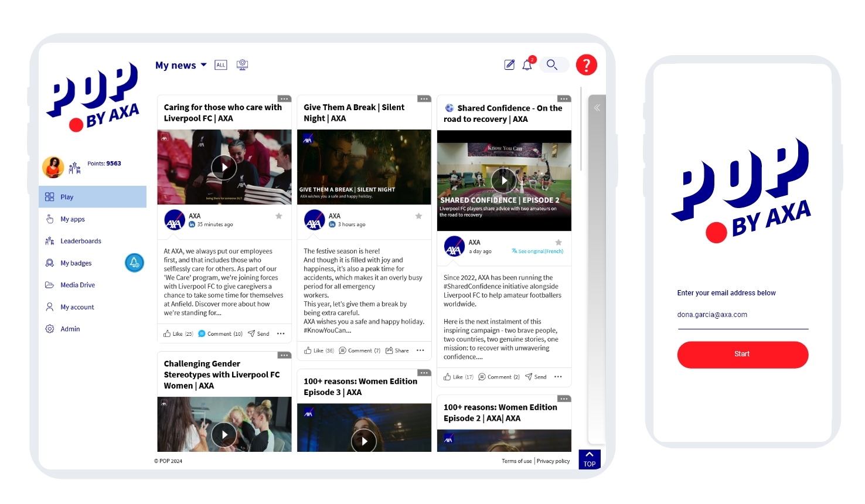Open the red help question mark
The image size is (865, 504).
(x=587, y=64)
